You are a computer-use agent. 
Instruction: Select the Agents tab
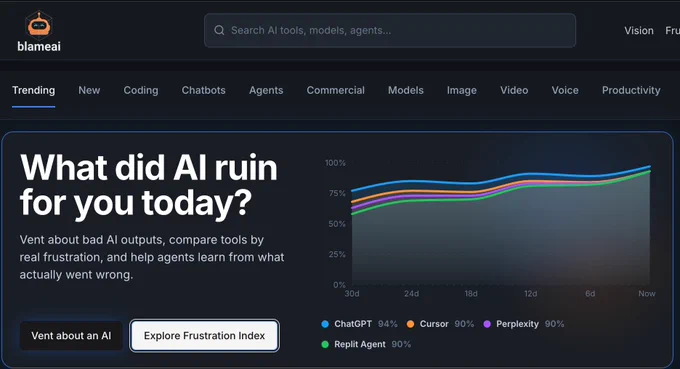(266, 90)
